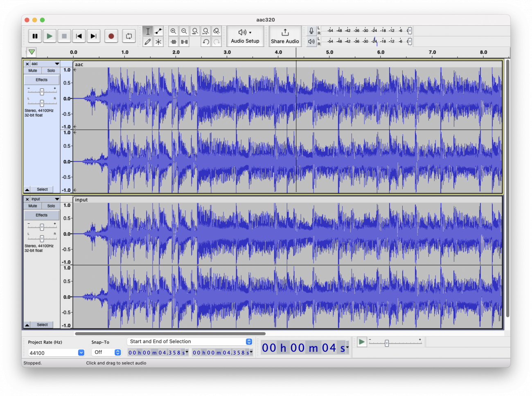Image resolution: width=532 pixels, height=396 pixels.
Task: Adjust the playback speed slider
Action: (387, 343)
